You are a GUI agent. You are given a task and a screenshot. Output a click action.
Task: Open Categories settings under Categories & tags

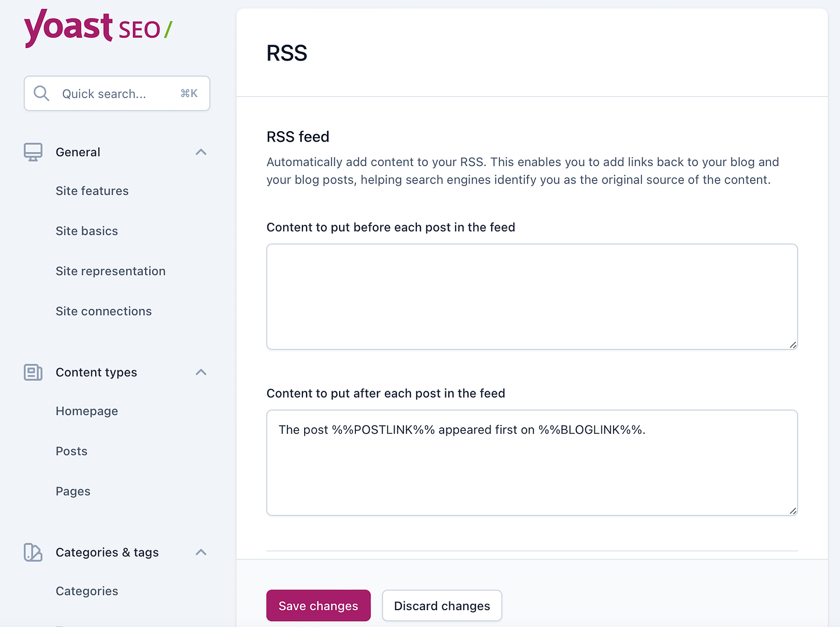(86, 590)
